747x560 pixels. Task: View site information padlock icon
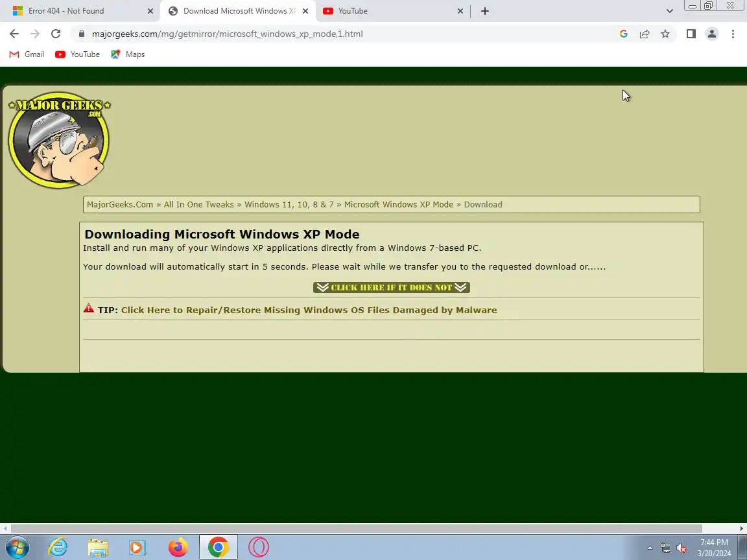(82, 34)
